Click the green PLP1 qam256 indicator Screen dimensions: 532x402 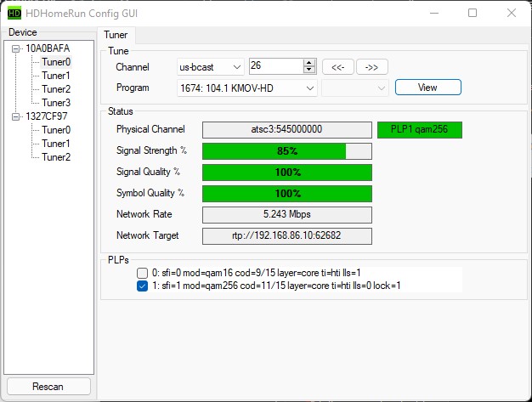[420, 130]
